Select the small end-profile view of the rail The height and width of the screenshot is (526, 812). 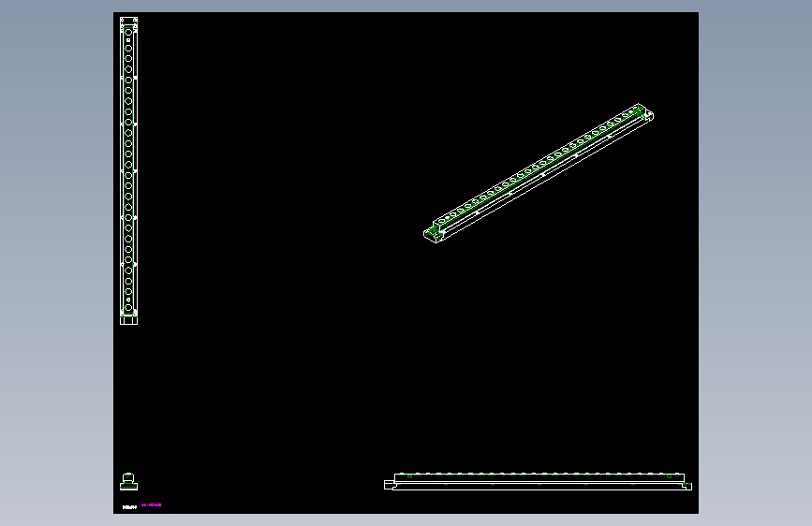pyautogui.click(x=128, y=481)
